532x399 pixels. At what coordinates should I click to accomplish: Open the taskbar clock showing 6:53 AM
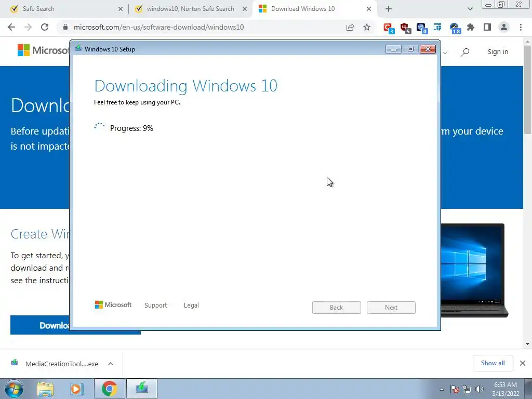click(506, 389)
